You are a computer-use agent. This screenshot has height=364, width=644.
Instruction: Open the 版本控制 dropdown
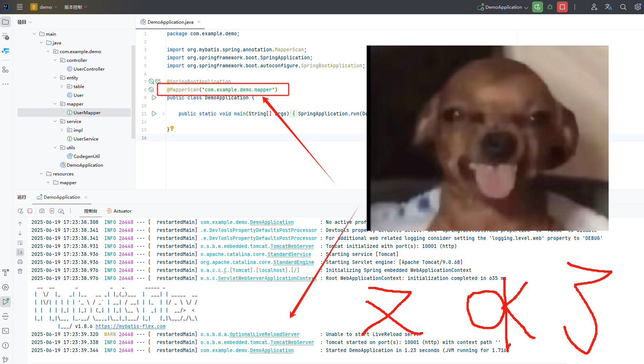coord(75,7)
